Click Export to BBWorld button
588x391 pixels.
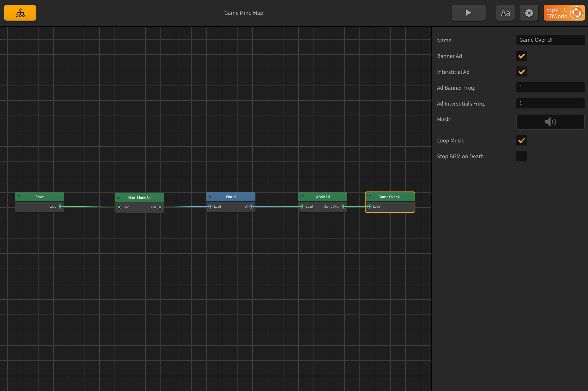[x=564, y=13]
